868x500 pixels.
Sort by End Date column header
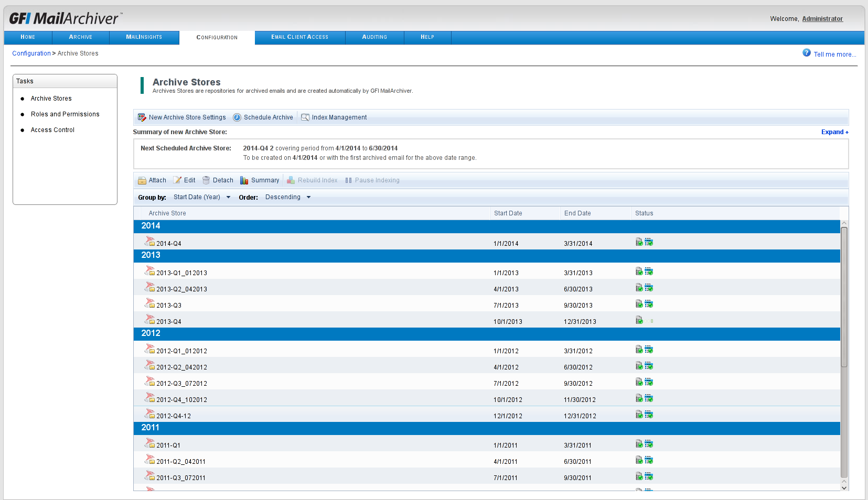577,213
